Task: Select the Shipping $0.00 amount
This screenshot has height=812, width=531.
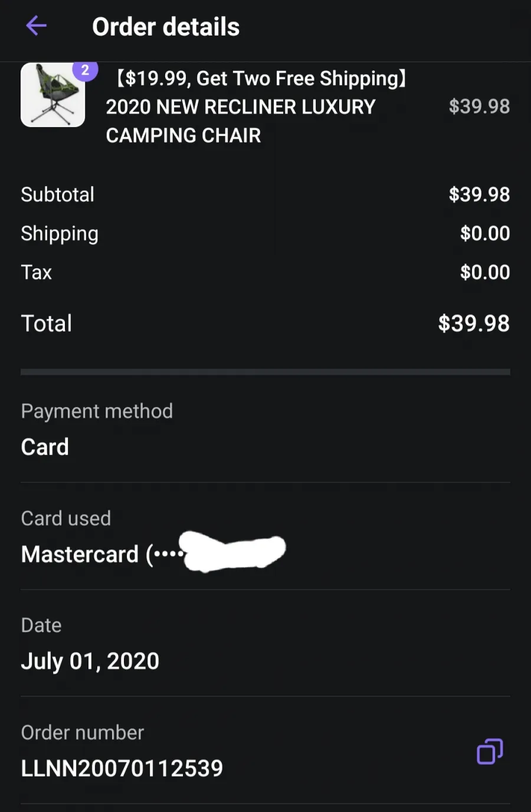Action: 485,233
